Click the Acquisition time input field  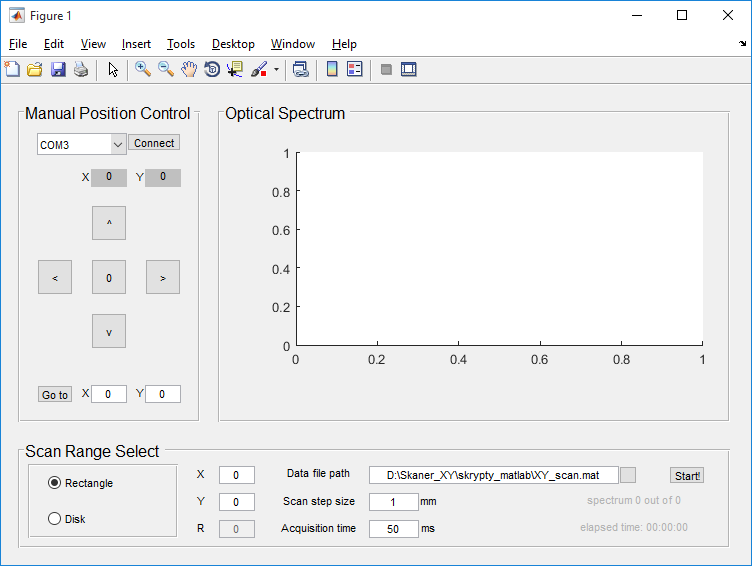[x=393, y=528]
